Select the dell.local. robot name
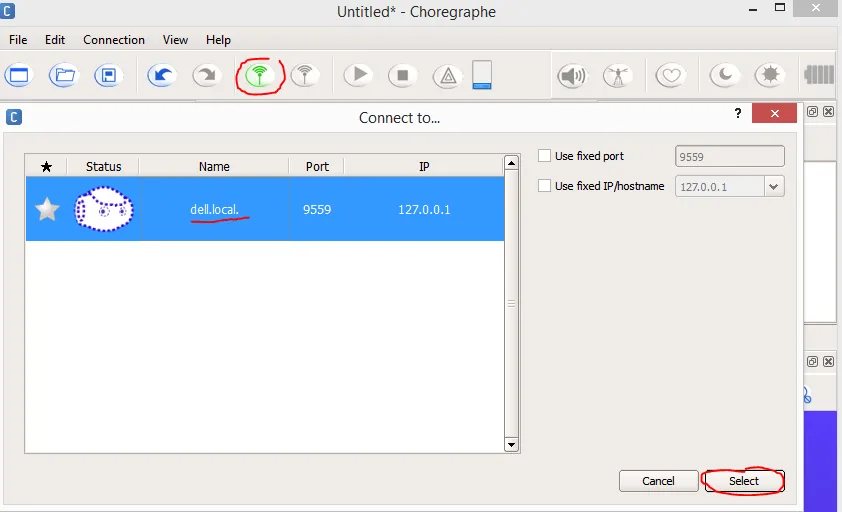Viewport: 842px width, 512px height. pos(214,210)
